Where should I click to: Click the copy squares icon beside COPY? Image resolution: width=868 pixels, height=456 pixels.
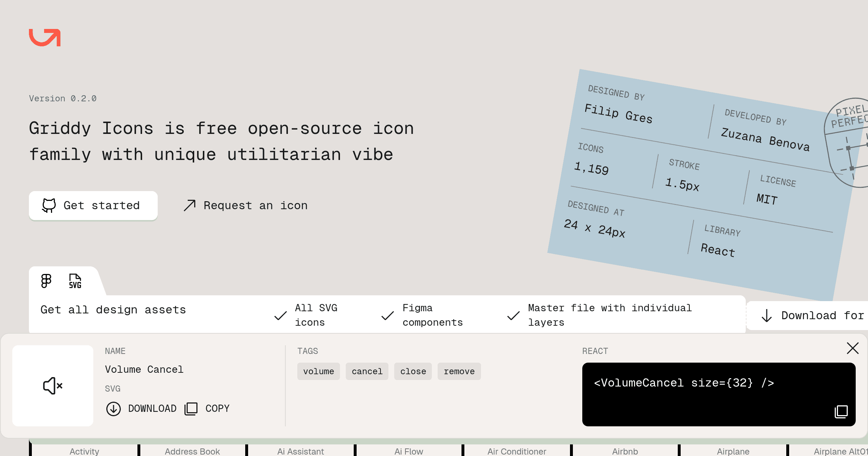pos(191,409)
